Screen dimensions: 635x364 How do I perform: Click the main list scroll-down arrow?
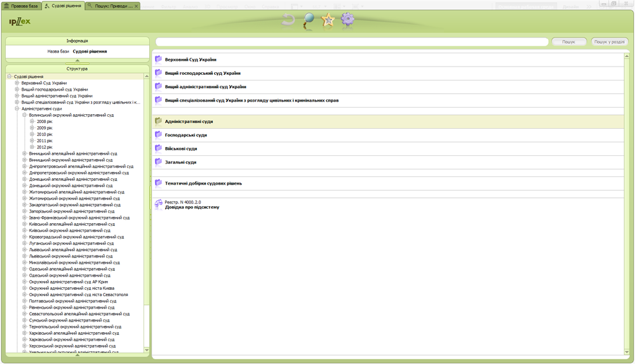(x=627, y=352)
